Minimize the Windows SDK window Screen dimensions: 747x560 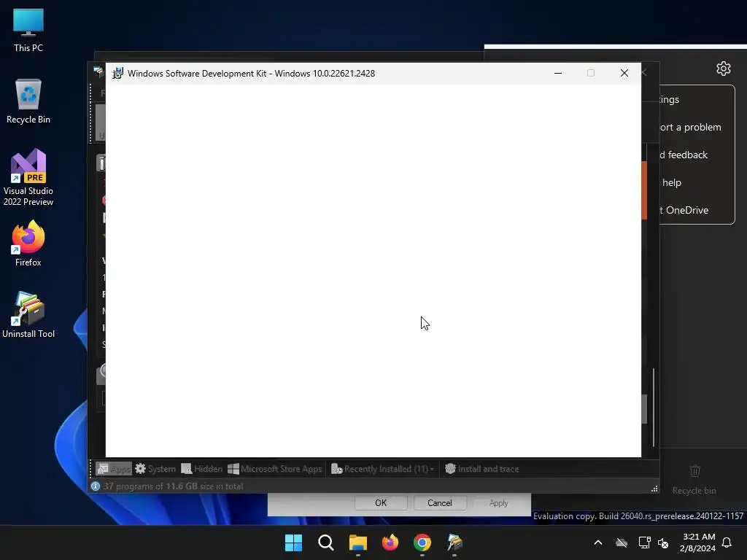[558, 74]
